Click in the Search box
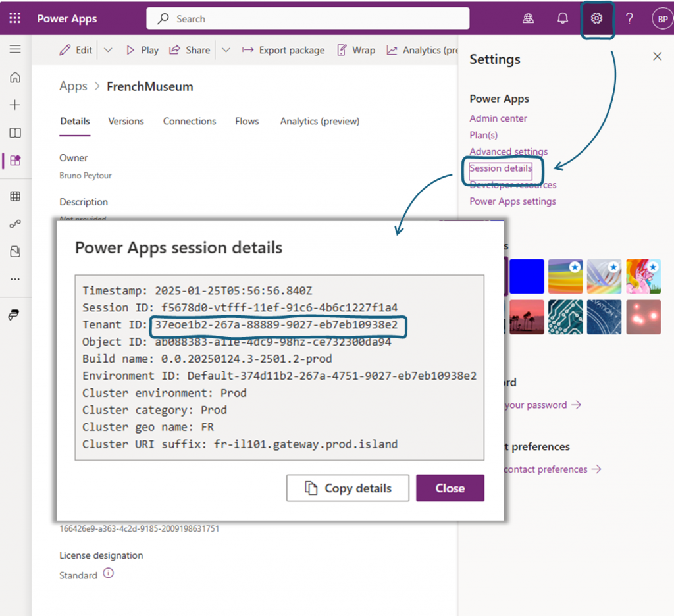674x616 pixels. 307,19
